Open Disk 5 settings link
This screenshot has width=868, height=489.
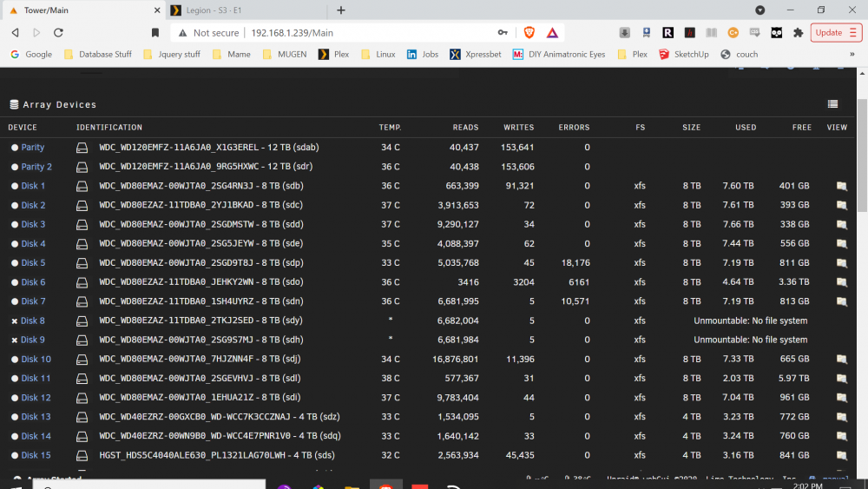[x=33, y=263]
